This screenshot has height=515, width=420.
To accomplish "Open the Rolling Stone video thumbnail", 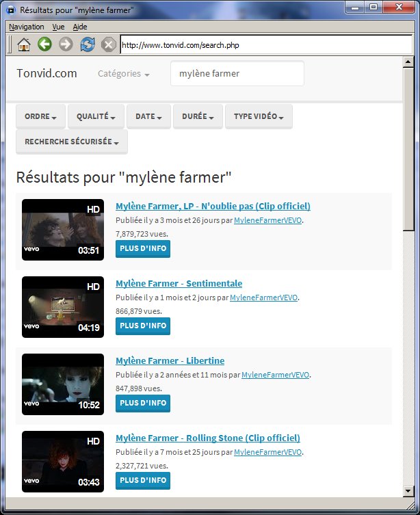I will (63, 462).
